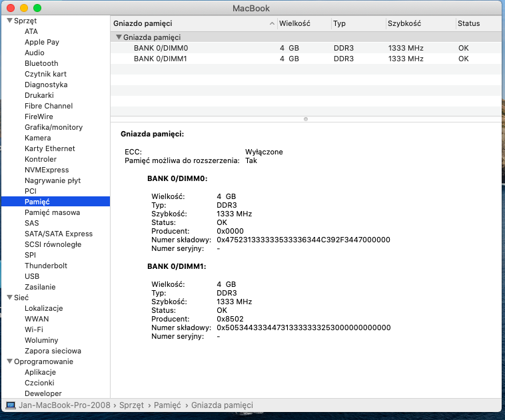Click the DIMM0 part number value 0x4752…
The width and height of the screenshot is (505, 420).
coord(303,240)
